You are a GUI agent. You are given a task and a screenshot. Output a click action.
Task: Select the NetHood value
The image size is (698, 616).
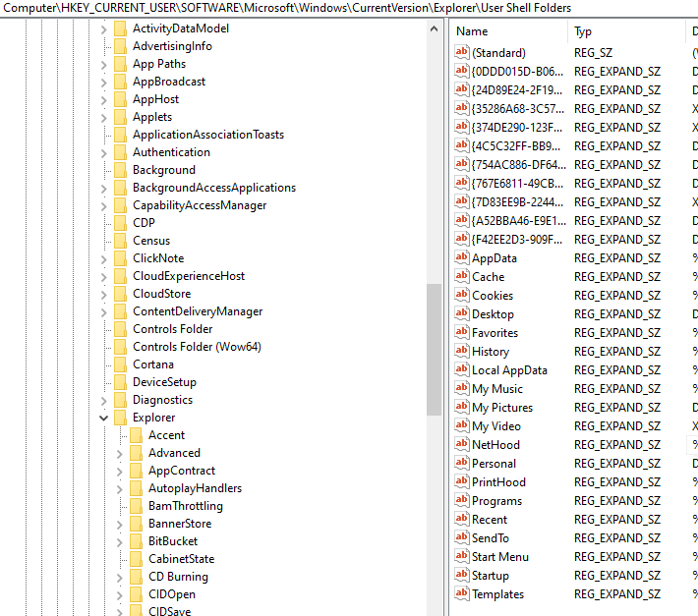pos(495,445)
